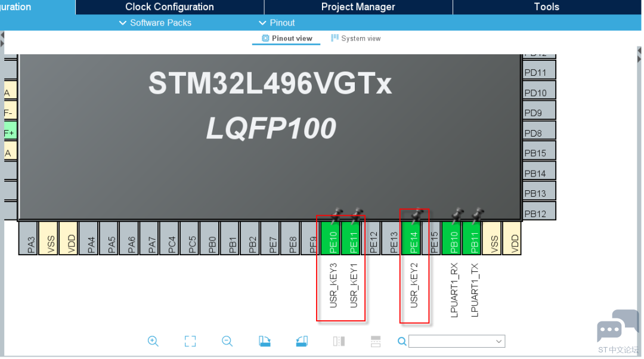
Task: Click pin PB0
Action: pyautogui.click(x=210, y=238)
